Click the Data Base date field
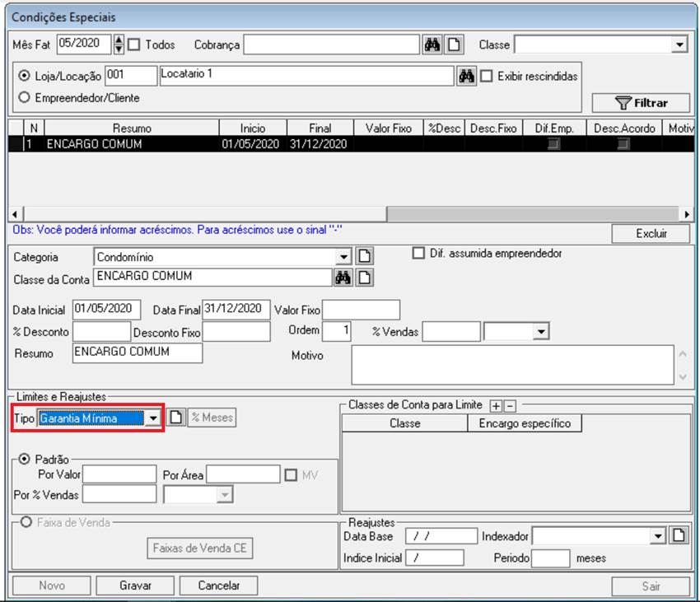Screen dimensions: 700x602 coord(441,535)
